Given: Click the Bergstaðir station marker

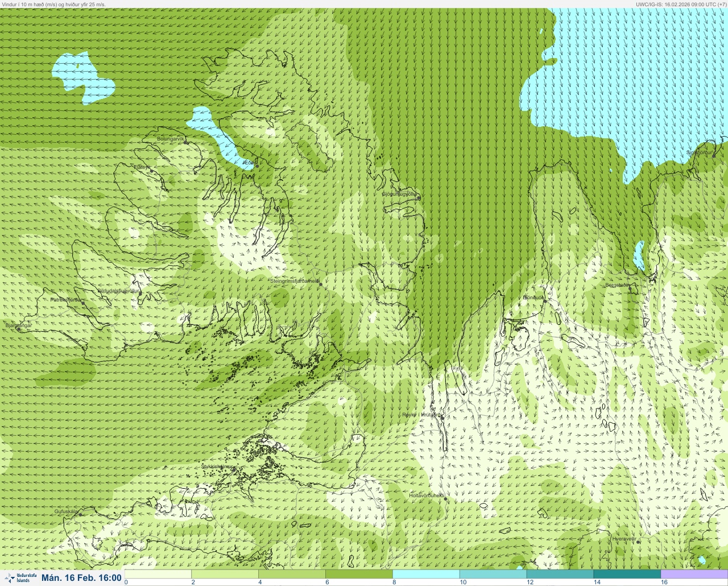Looking at the screenshot, I should (x=630, y=288).
